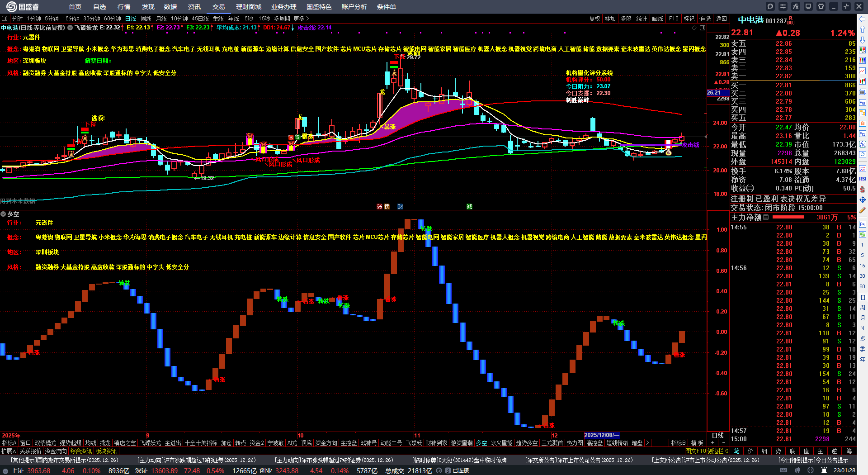The image size is (868, 475).
Task: Expand the 更多 periods dropdown
Action: 301,19
